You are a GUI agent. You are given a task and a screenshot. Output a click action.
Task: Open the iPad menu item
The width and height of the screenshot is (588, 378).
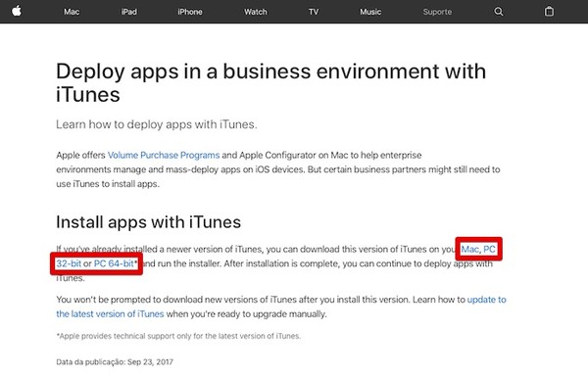point(129,12)
